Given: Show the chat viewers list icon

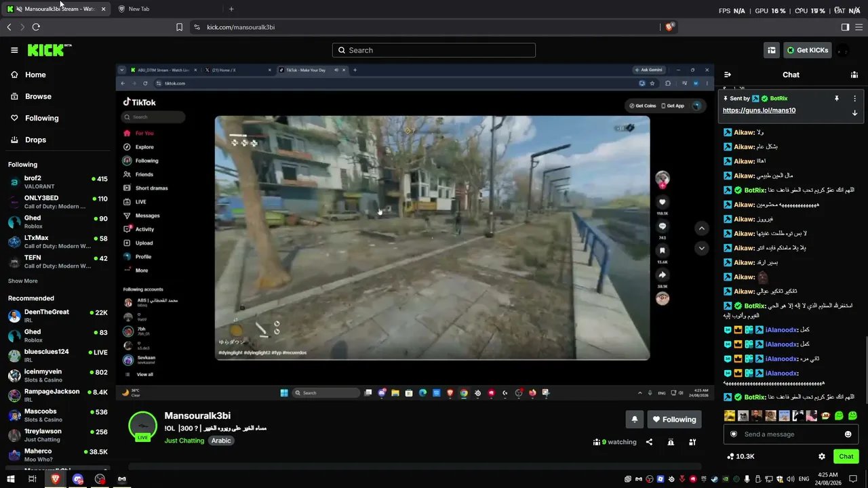Looking at the screenshot, I should (x=854, y=75).
